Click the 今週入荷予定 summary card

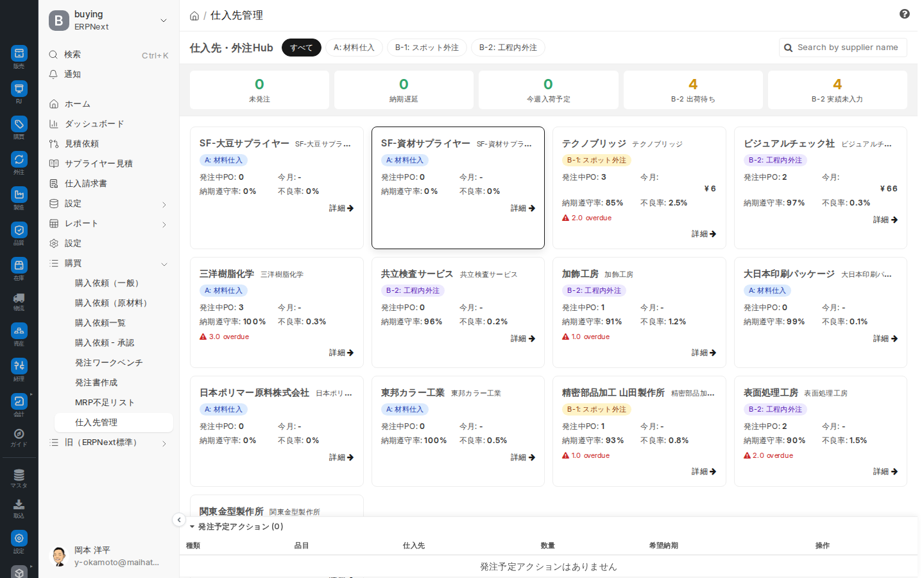[x=549, y=90]
